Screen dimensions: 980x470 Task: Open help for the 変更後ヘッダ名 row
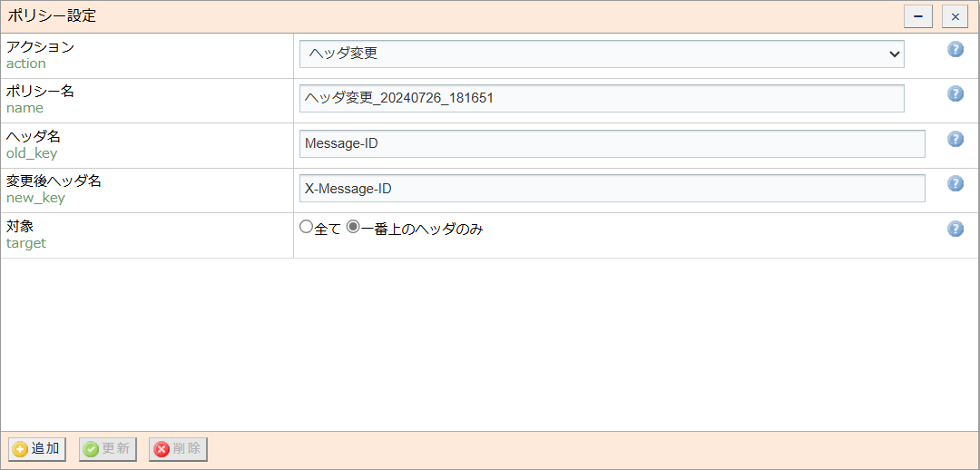[955, 183]
